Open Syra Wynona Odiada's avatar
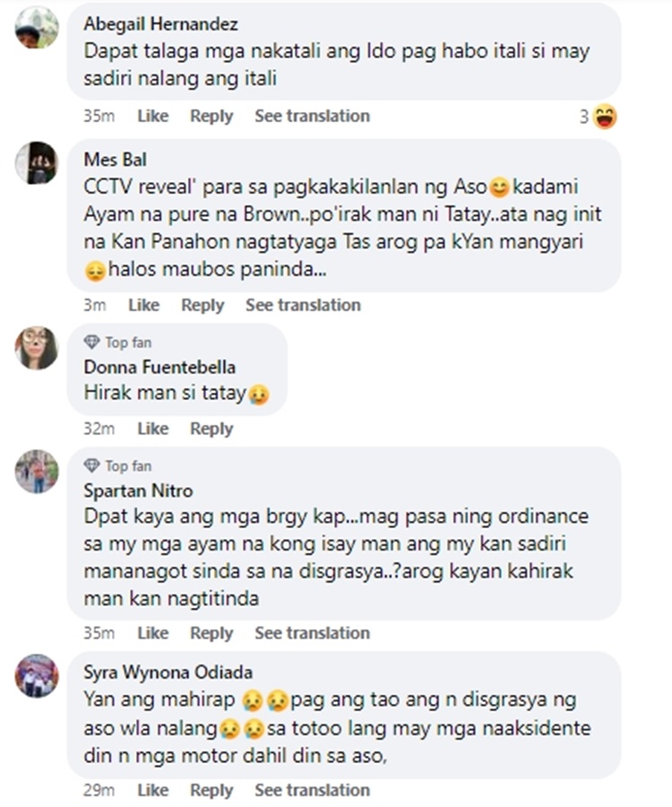The width and height of the screenshot is (672, 807). coord(37,676)
